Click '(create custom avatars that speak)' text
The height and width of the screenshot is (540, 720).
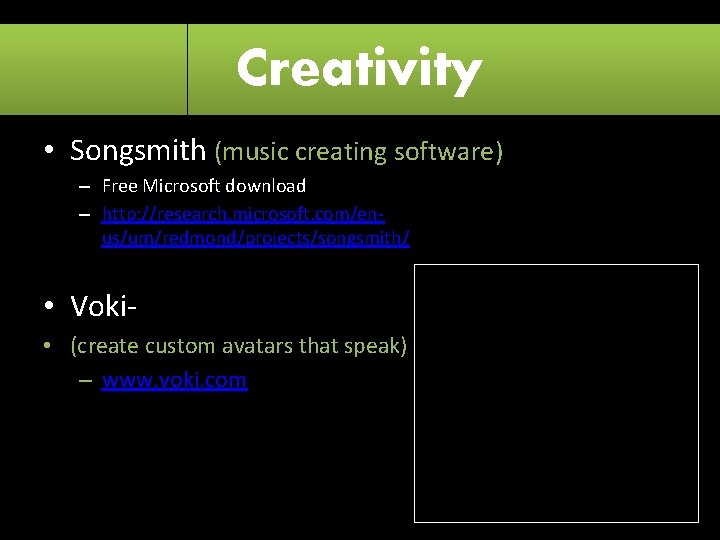tap(239, 346)
